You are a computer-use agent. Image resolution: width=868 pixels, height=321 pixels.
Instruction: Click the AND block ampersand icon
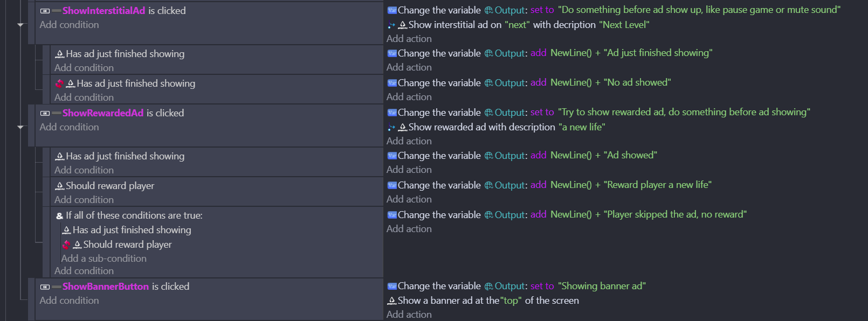pos(59,215)
